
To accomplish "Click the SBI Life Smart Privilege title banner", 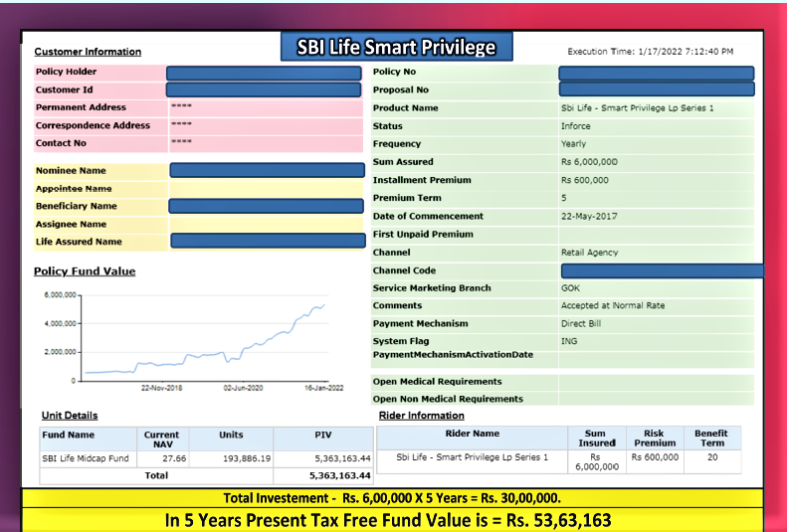I will (x=395, y=48).
